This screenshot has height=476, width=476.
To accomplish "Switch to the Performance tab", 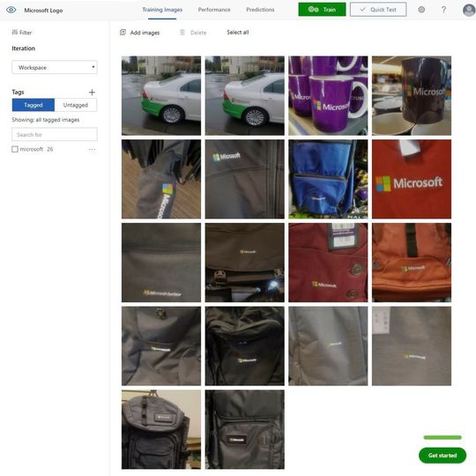I will [x=214, y=10].
